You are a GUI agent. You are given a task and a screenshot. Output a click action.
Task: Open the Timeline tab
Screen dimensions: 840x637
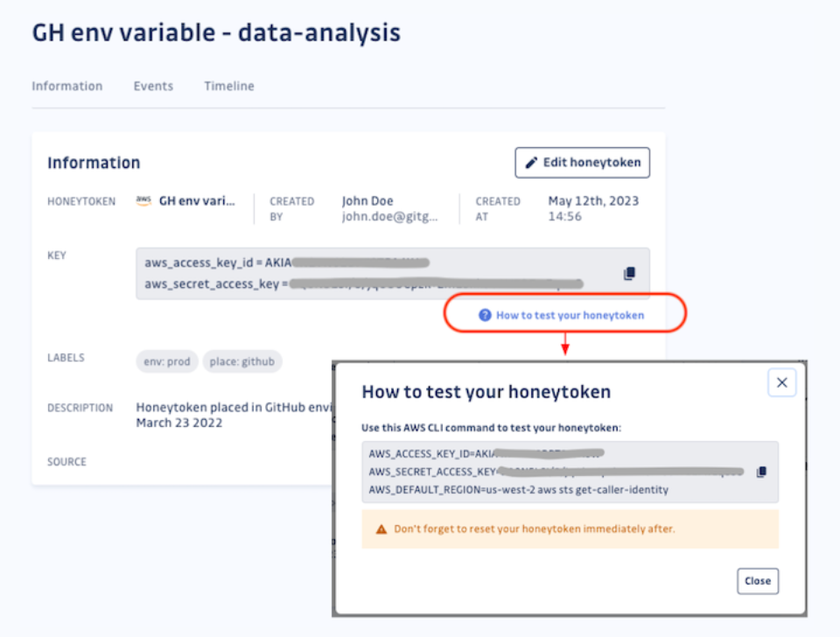[228, 87]
